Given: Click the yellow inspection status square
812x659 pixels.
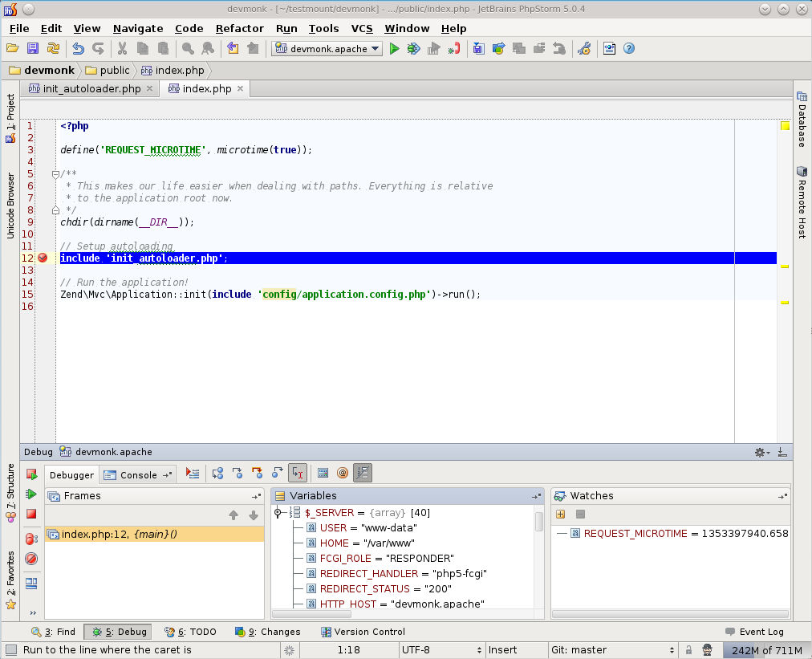Looking at the screenshot, I should click(785, 126).
